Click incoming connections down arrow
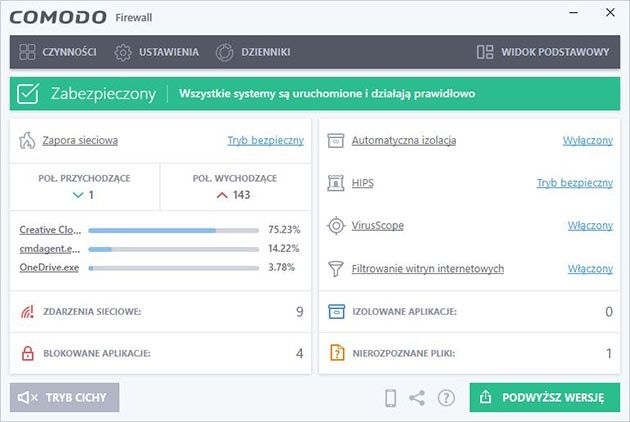The width and height of the screenshot is (630, 422). point(78,195)
